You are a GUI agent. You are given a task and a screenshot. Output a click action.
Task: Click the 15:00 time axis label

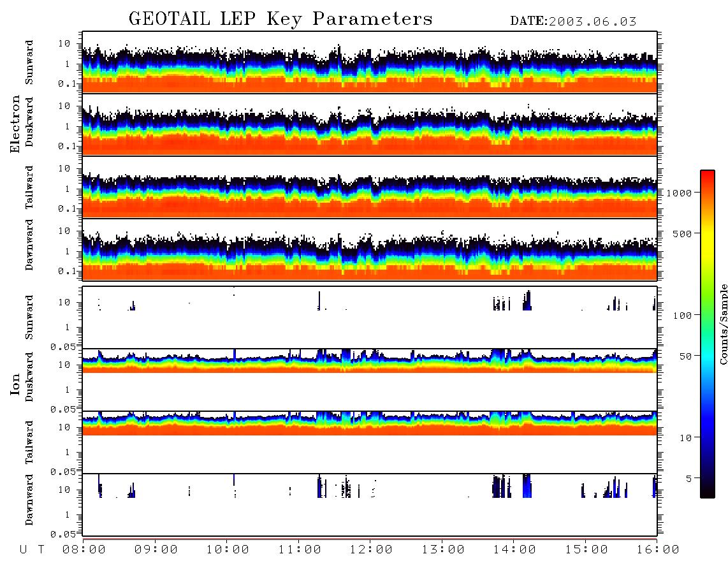586,550
